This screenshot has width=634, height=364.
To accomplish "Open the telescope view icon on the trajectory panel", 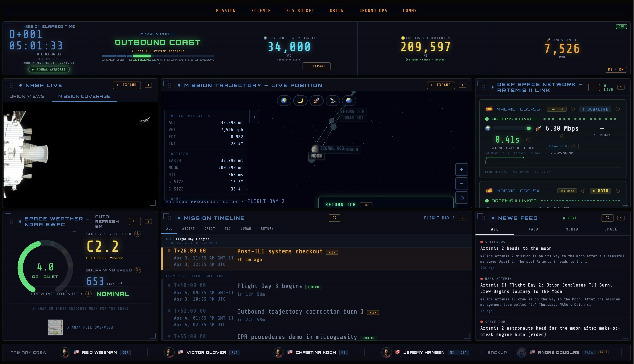I will [x=333, y=100].
